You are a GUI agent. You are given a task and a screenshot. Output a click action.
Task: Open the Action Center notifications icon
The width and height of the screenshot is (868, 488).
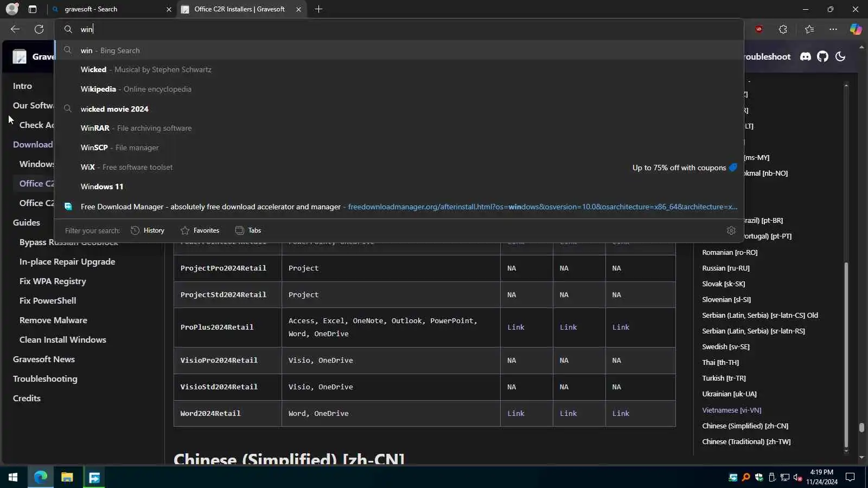click(851, 477)
